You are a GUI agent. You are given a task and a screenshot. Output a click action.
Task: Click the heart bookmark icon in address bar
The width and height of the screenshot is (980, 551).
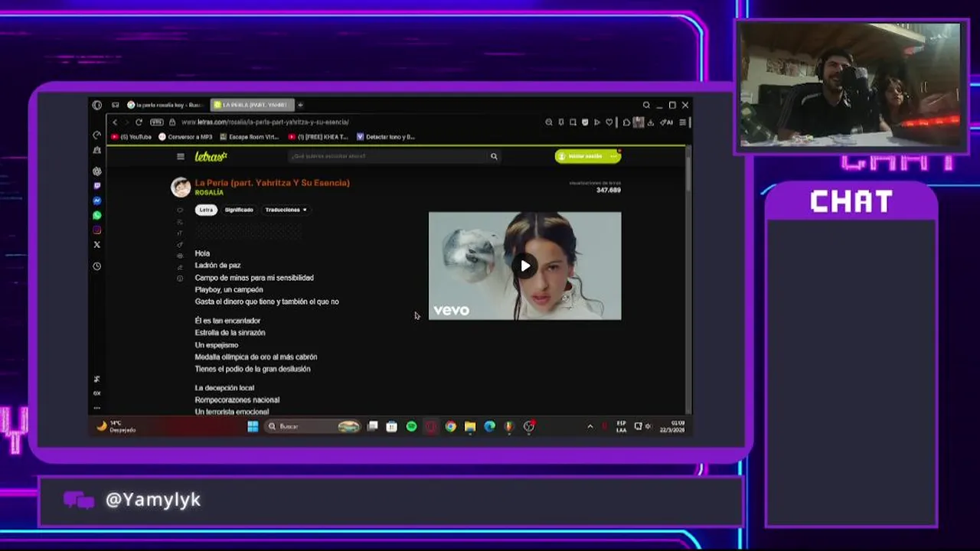(x=609, y=122)
